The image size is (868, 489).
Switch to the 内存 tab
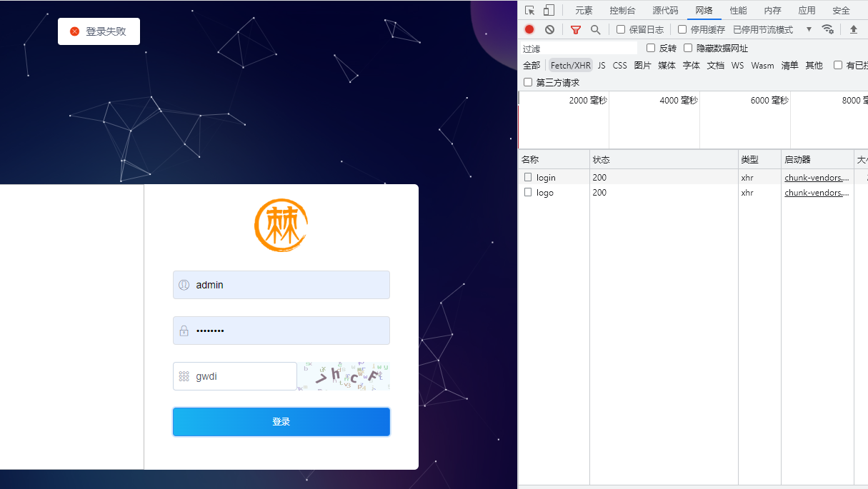(x=772, y=10)
